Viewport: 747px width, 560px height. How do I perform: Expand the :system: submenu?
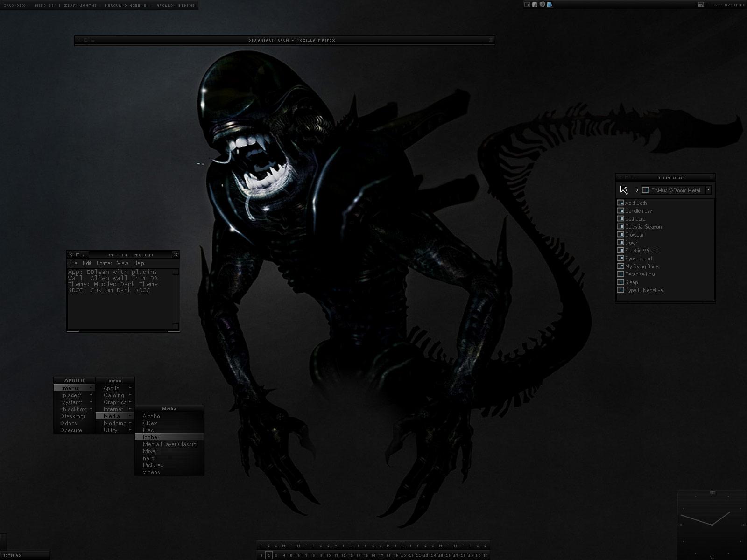(x=74, y=402)
